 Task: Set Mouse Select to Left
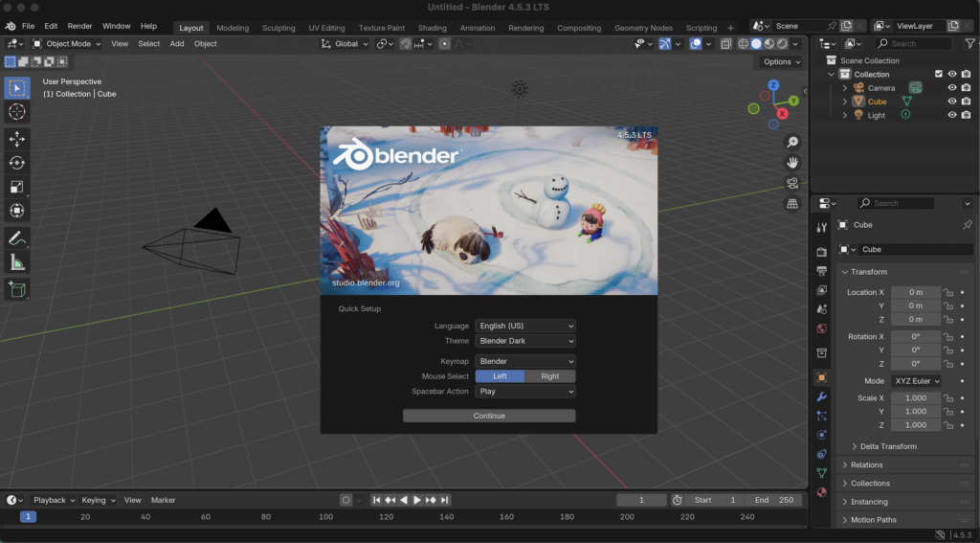(500, 376)
